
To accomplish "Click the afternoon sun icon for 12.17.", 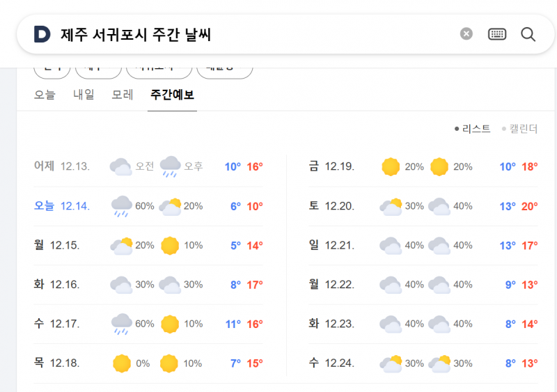I will [170, 324].
